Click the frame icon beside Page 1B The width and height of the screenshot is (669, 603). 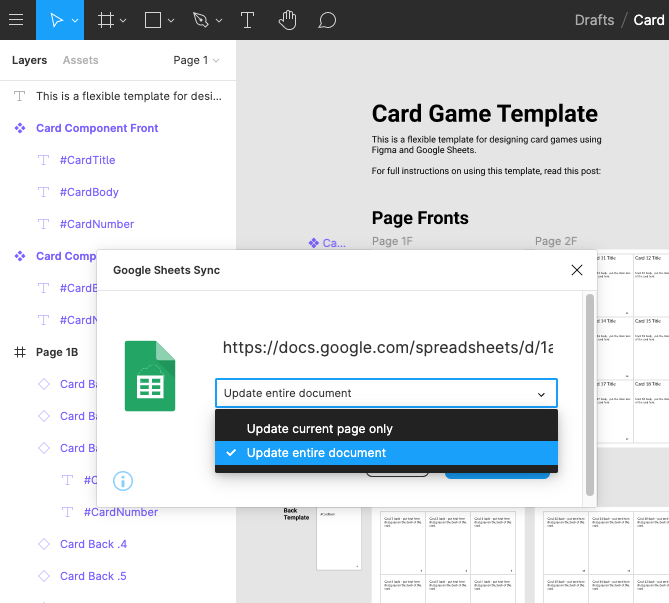click(20, 352)
